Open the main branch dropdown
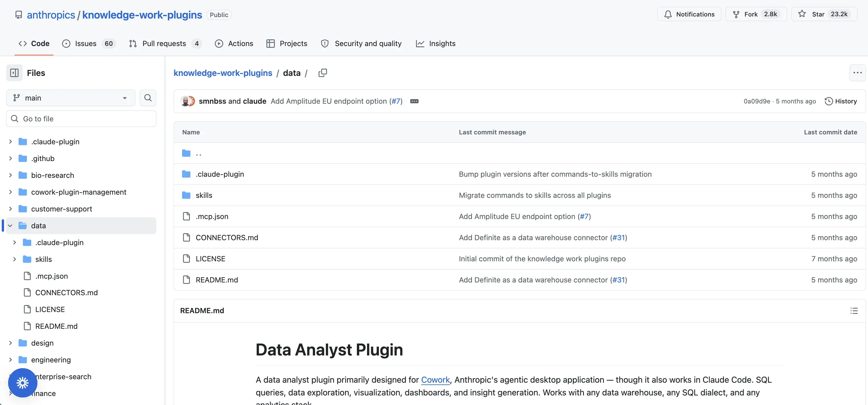The width and height of the screenshot is (868, 405). click(70, 98)
